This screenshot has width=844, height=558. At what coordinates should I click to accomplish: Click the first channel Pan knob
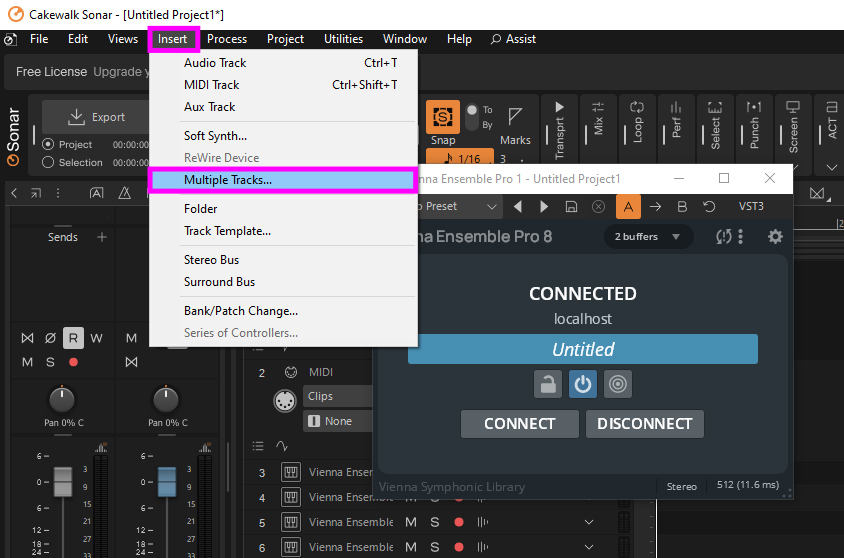[x=62, y=400]
